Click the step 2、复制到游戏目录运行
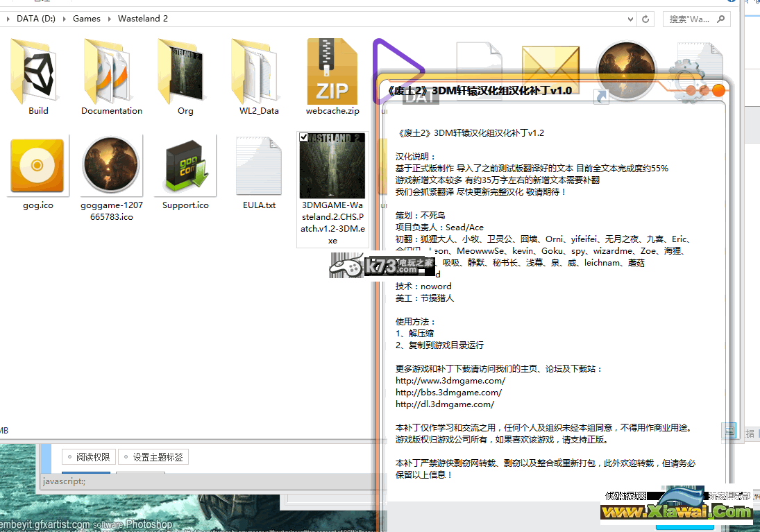 pyautogui.click(x=439, y=345)
